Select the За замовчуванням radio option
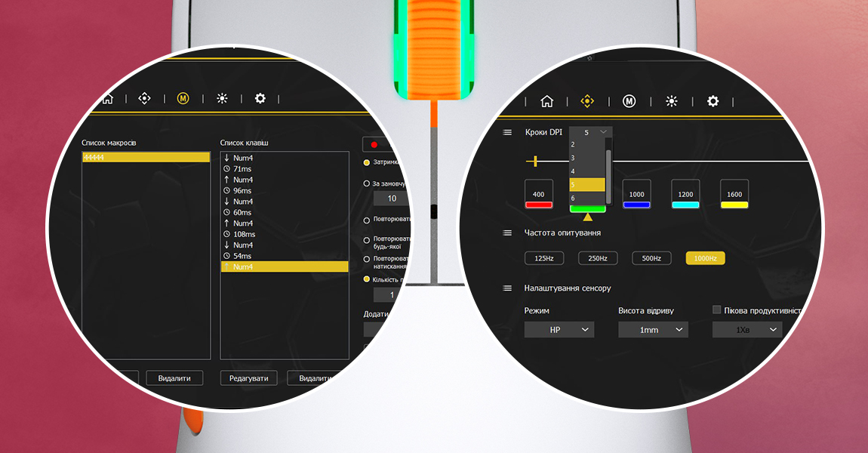The width and height of the screenshot is (868, 453). point(367,183)
